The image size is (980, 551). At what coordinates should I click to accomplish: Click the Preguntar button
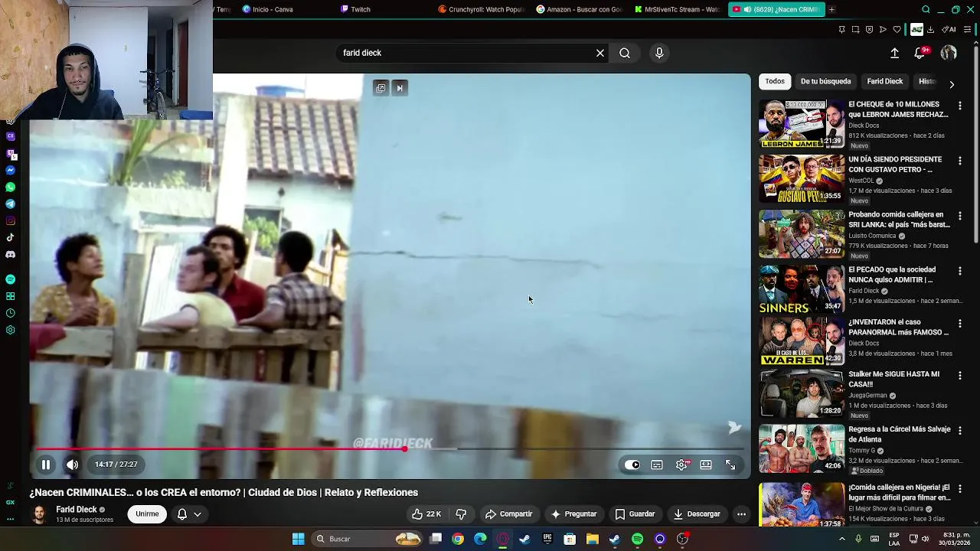point(573,514)
